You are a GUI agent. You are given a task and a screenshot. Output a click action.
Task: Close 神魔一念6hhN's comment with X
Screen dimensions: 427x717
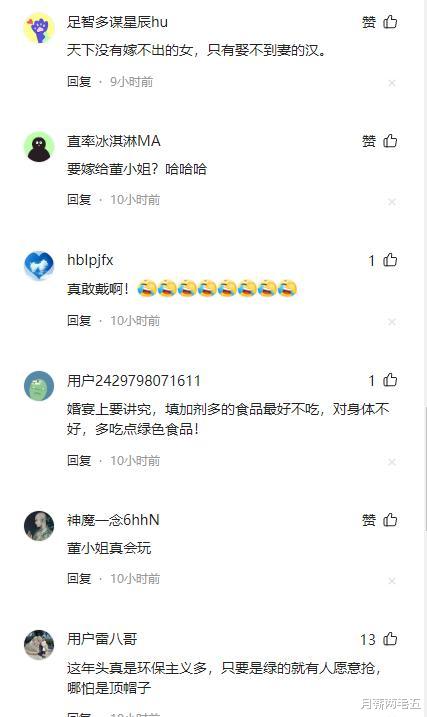[x=392, y=581]
